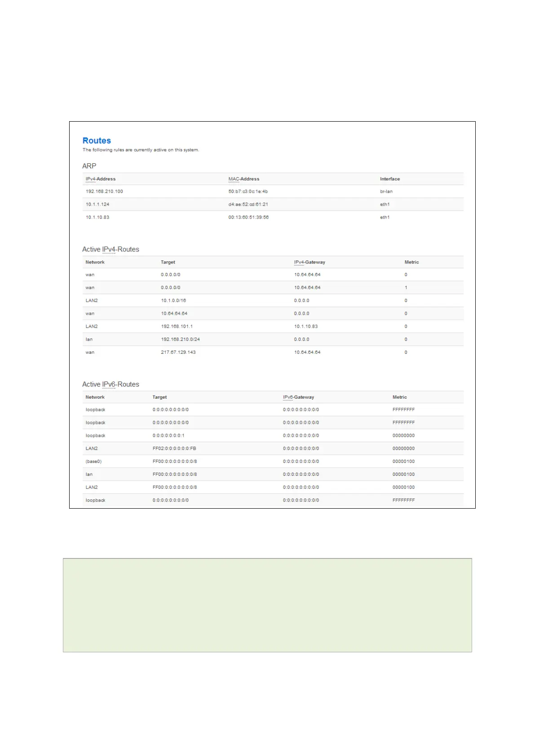
Task: Click loopback in the 0:0:0:0:0:0:0:1 row
Action: click(95, 435)
